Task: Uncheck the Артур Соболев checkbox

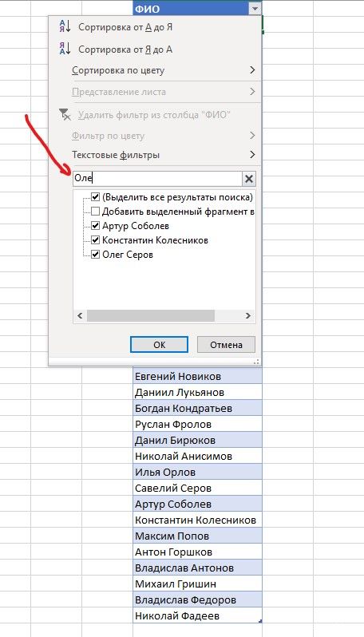Action: click(96, 225)
